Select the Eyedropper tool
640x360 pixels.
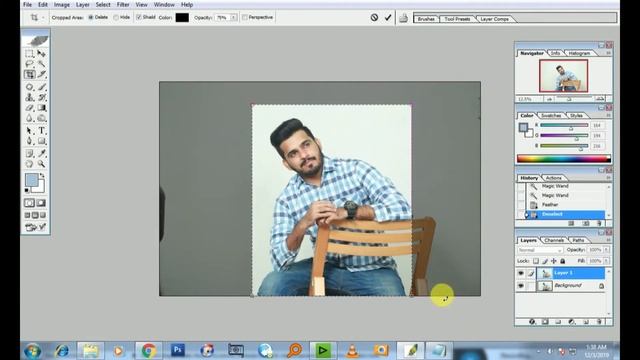point(41,153)
